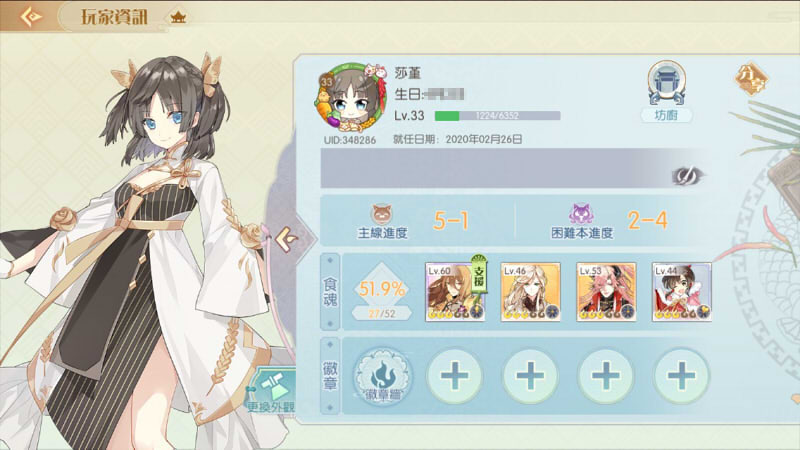Tap the 分享 share badge icon
Viewport: 800px width, 450px height.
pyautogui.click(x=752, y=79)
